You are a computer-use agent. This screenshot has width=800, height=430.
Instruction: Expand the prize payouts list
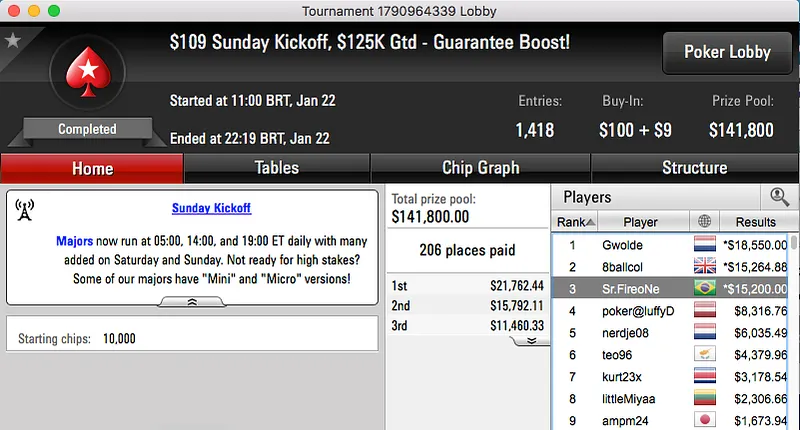531,340
